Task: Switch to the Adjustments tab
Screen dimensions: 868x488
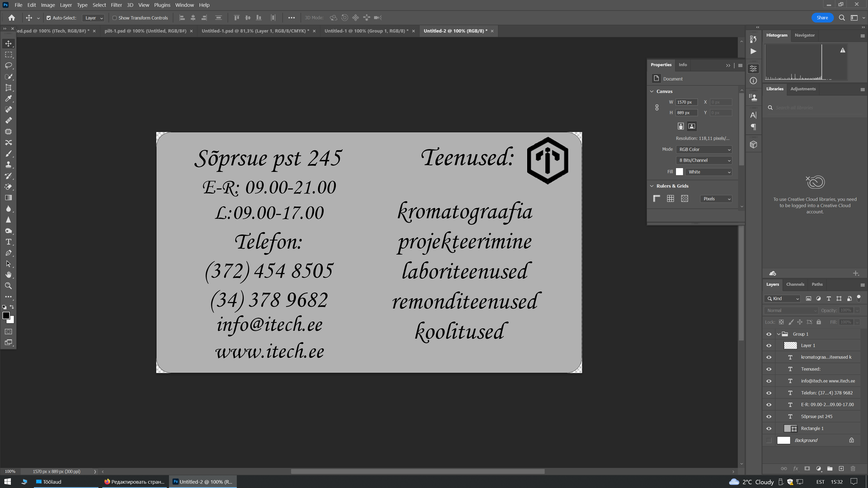Action: pyautogui.click(x=803, y=89)
